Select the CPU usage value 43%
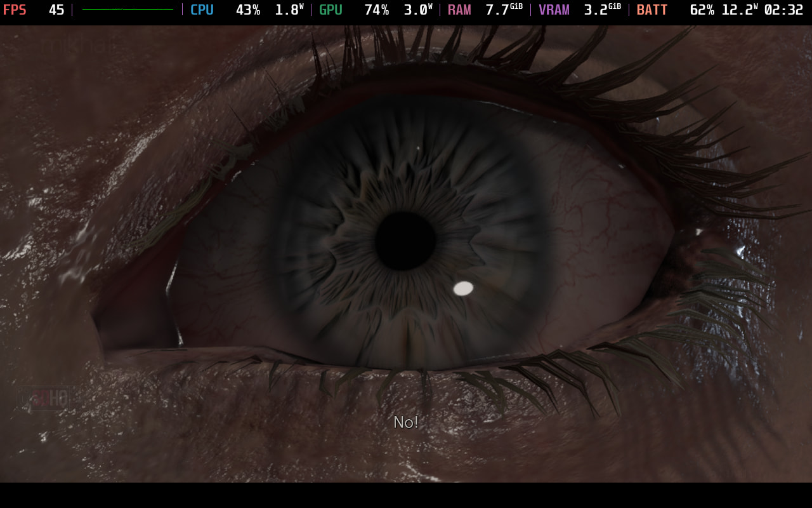 [248, 10]
